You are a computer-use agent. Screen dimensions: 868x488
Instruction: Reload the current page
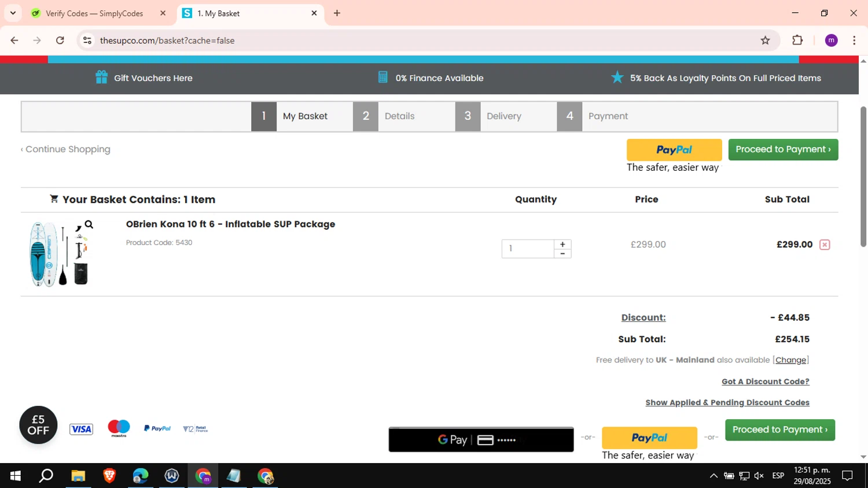(x=60, y=40)
